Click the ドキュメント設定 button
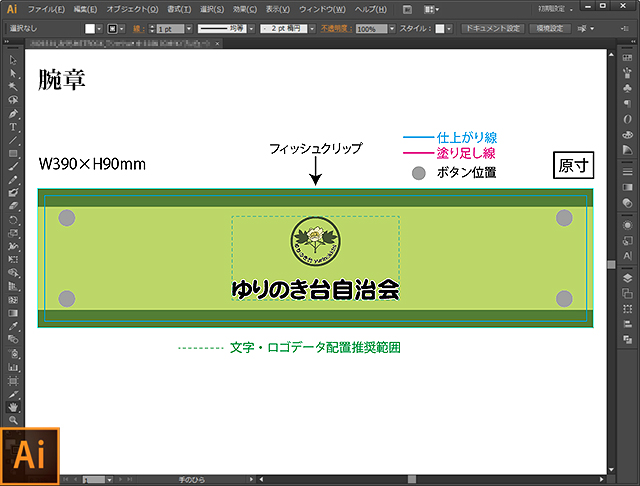 (x=493, y=29)
